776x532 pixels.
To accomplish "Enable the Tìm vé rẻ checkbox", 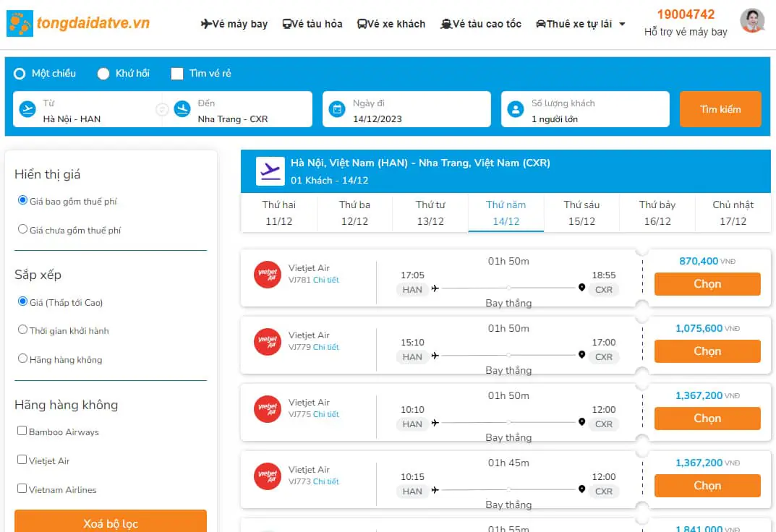I will click(177, 74).
